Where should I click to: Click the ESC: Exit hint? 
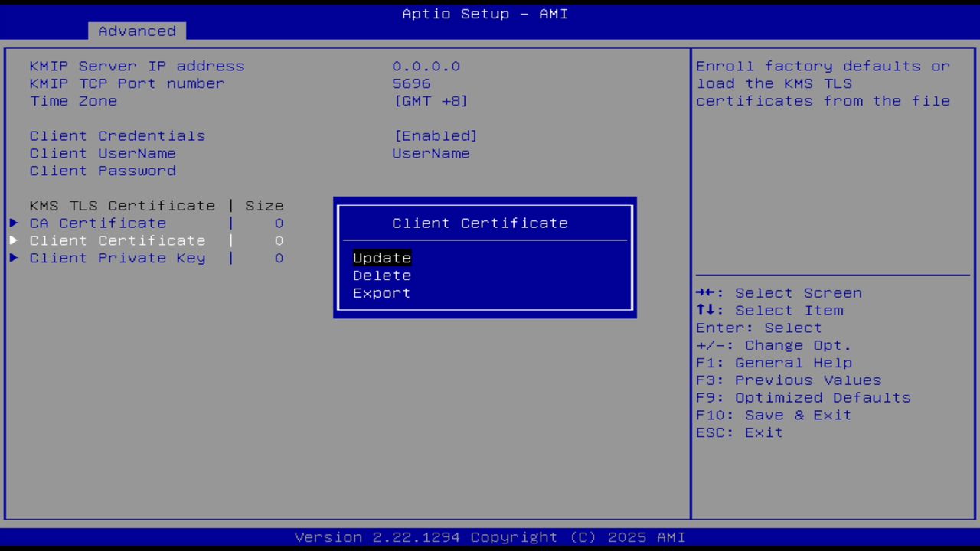click(740, 432)
